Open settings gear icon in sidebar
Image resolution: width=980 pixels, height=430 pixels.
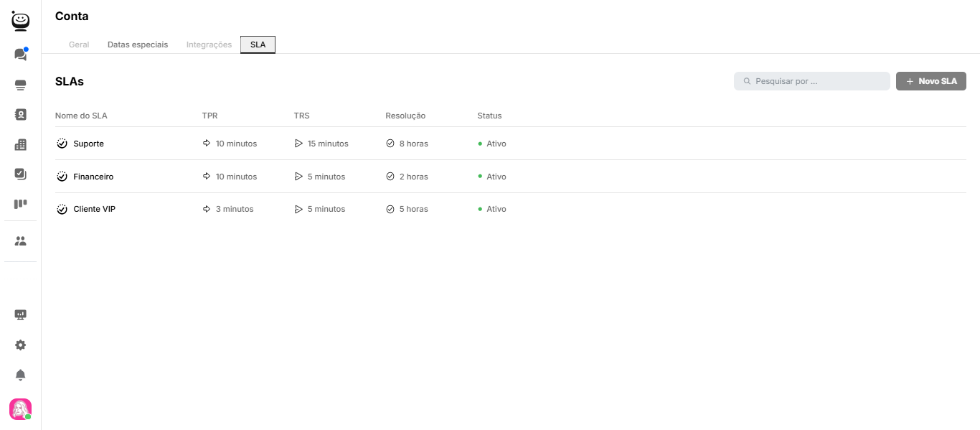(20, 345)
